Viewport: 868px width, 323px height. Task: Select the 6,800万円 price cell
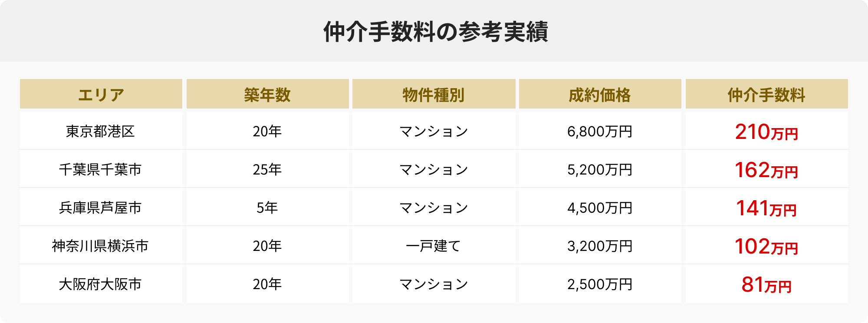pyautogui.click(x=600, y=131)
